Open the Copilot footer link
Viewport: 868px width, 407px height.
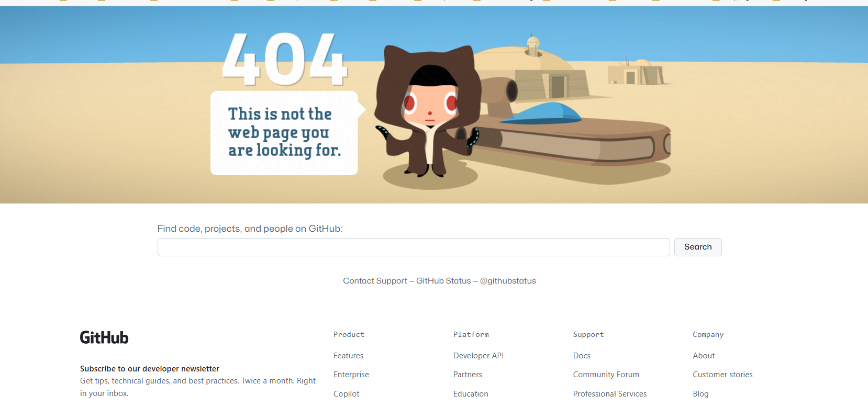click(347, 394)
